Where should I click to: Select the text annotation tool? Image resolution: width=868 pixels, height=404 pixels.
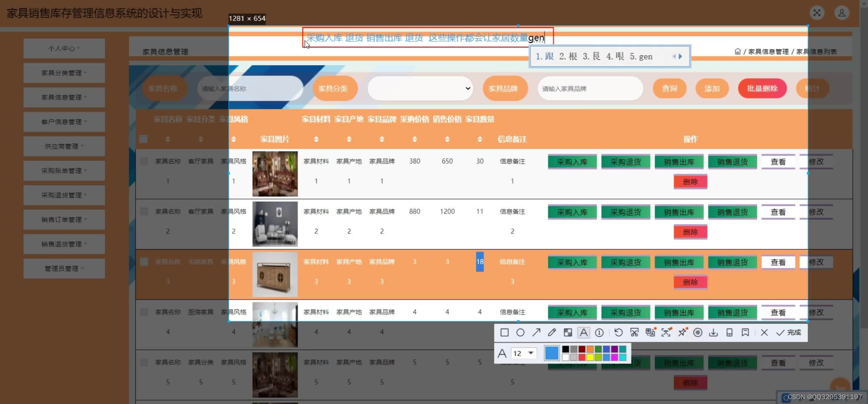point(584,333)
